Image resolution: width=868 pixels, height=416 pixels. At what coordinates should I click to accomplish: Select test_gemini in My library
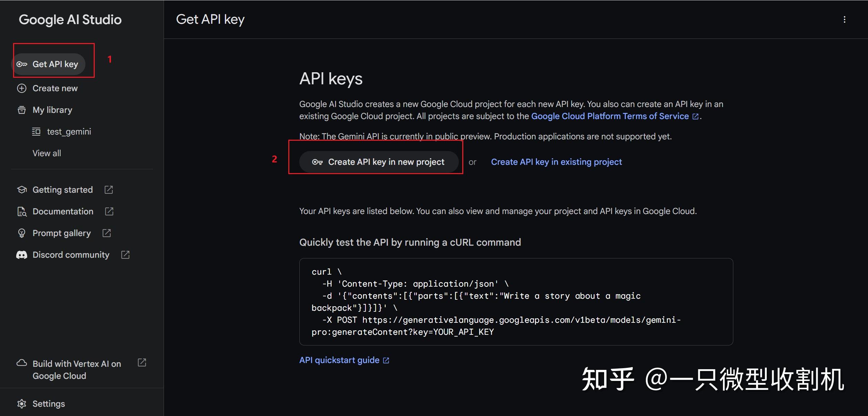[x=69, y=131]
